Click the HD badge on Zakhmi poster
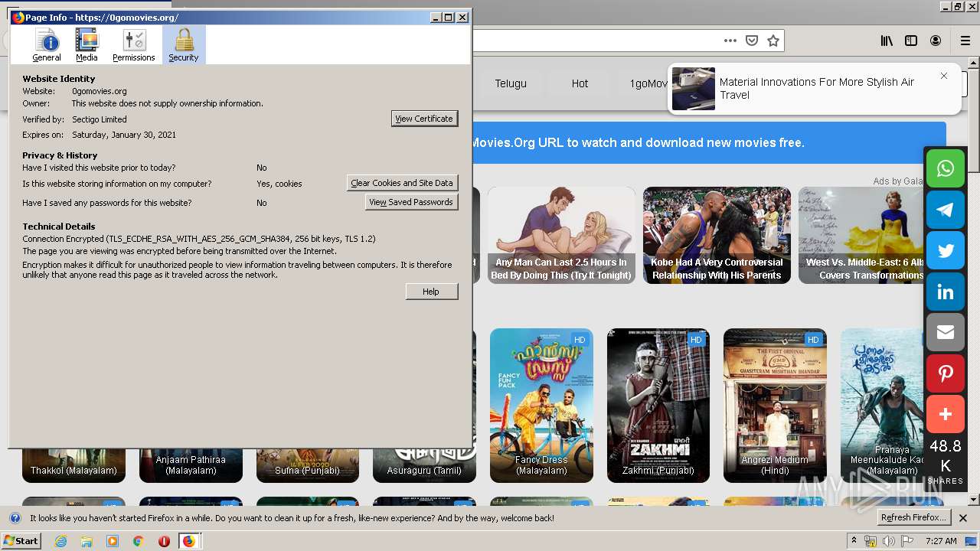Screen dimensions: 980x551 [x=696, y=340]
